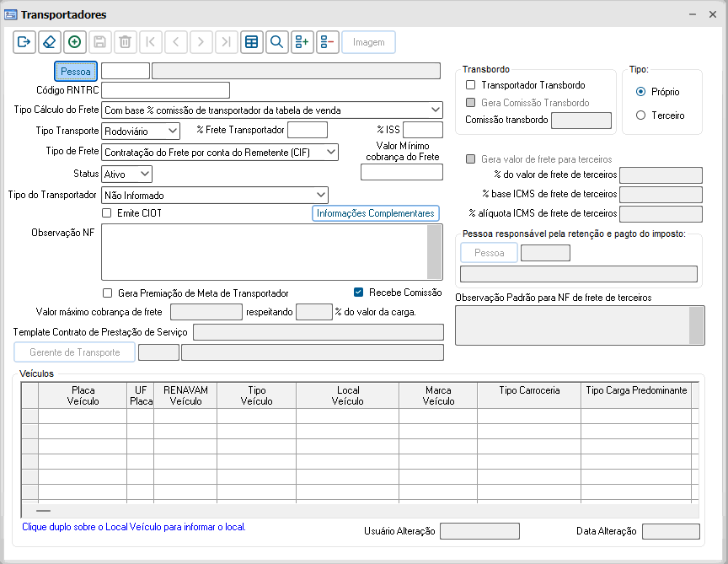Uncheck Recebe Comissão checkbox
This screenshot has height=564, width=728.
(358, 293)
